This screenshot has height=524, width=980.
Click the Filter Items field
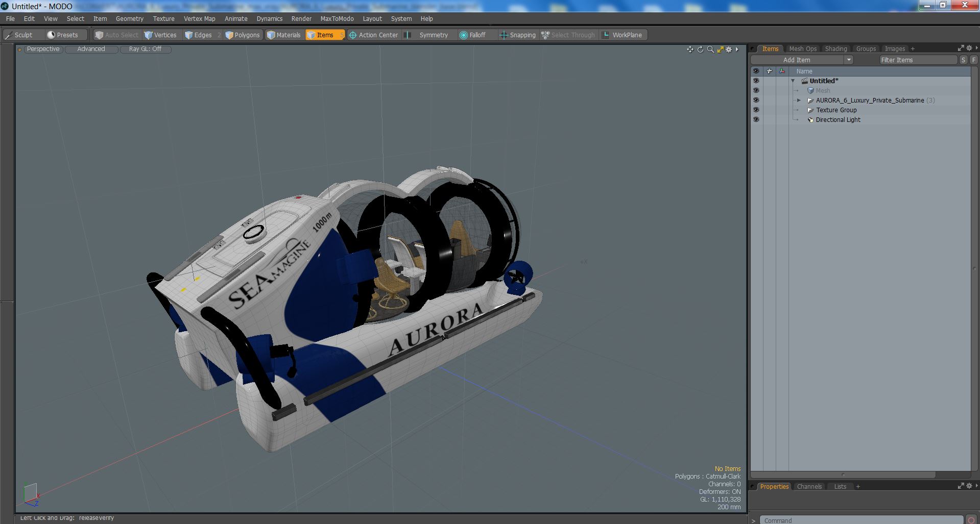[x=918, y=60]
